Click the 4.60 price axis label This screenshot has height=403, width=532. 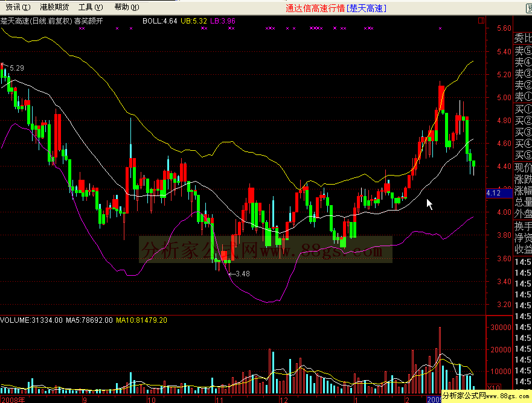pos(504,144)
